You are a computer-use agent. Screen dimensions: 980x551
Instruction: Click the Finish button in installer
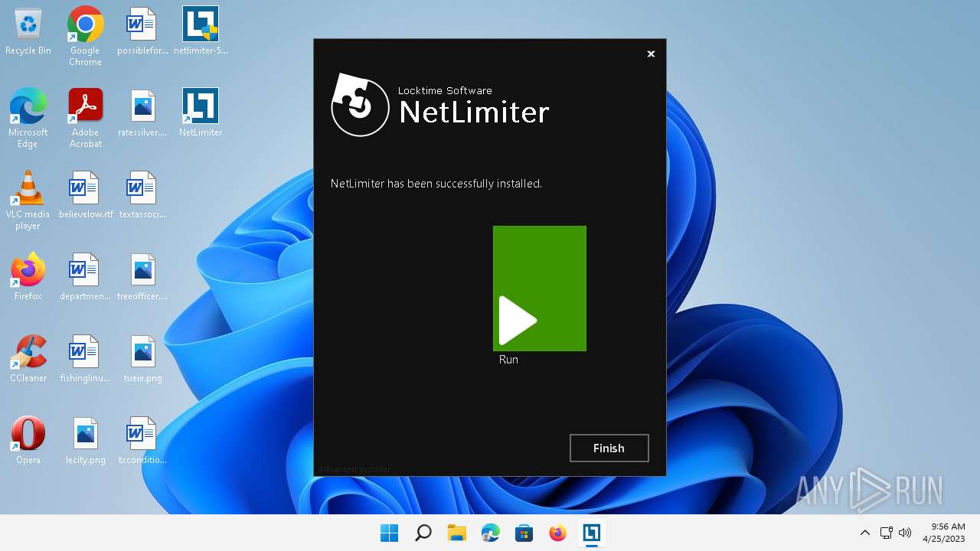[609, 448]
